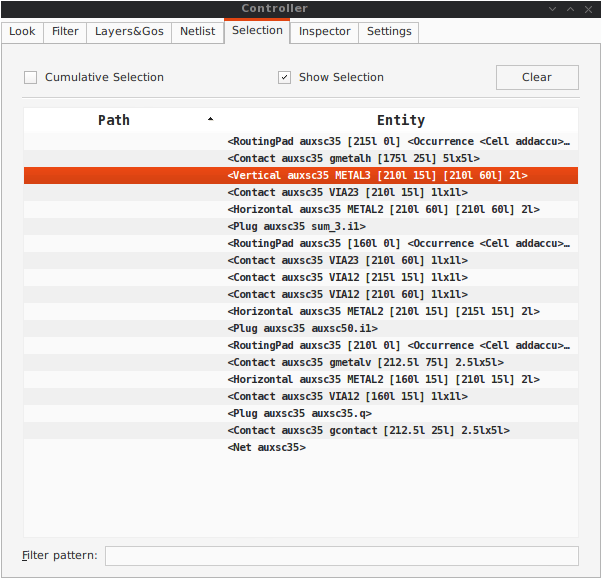Open the Inspector tab
This screenshot has width=602, height=579.
coord(324,31)
